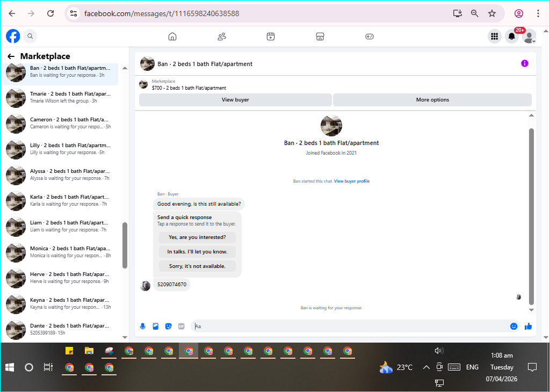
Task: Send quick response 'Yes, are you interested?'
Action: tap(197, 237)
